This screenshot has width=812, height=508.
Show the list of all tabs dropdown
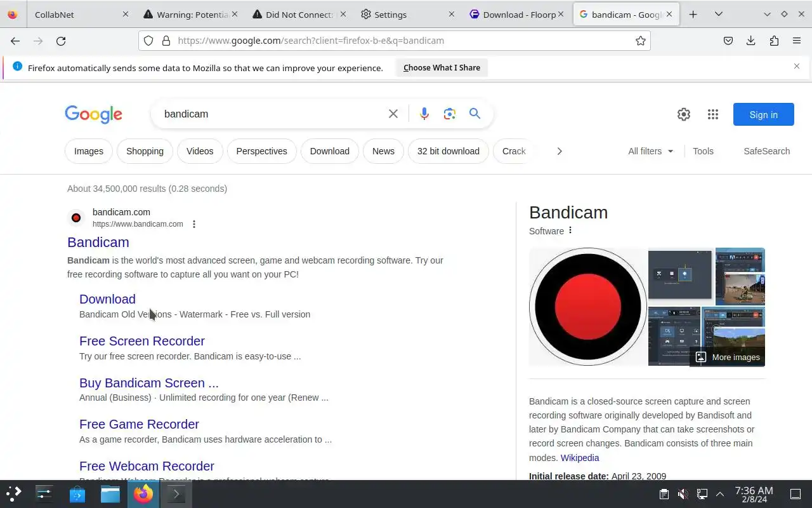pos(718,14)
